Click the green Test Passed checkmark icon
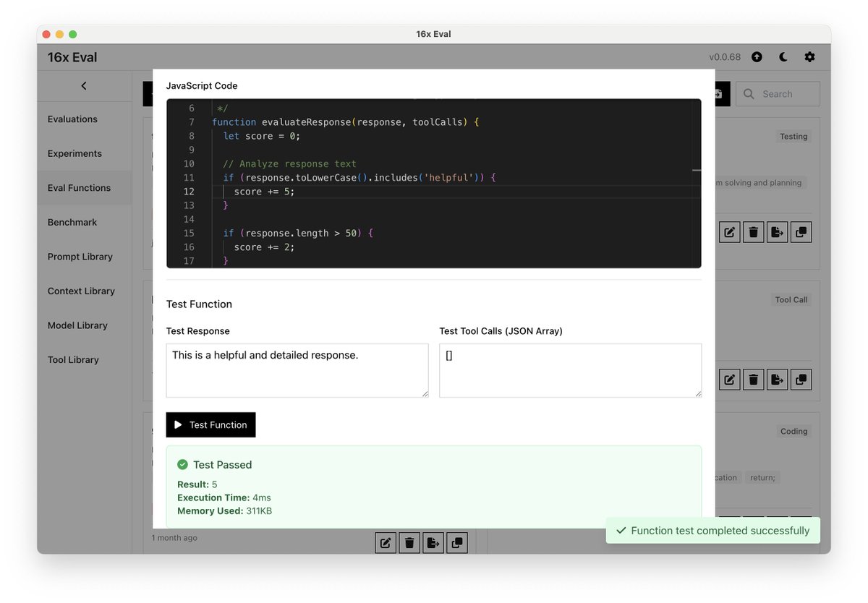 pyautogui.click(x=183, y=465)
